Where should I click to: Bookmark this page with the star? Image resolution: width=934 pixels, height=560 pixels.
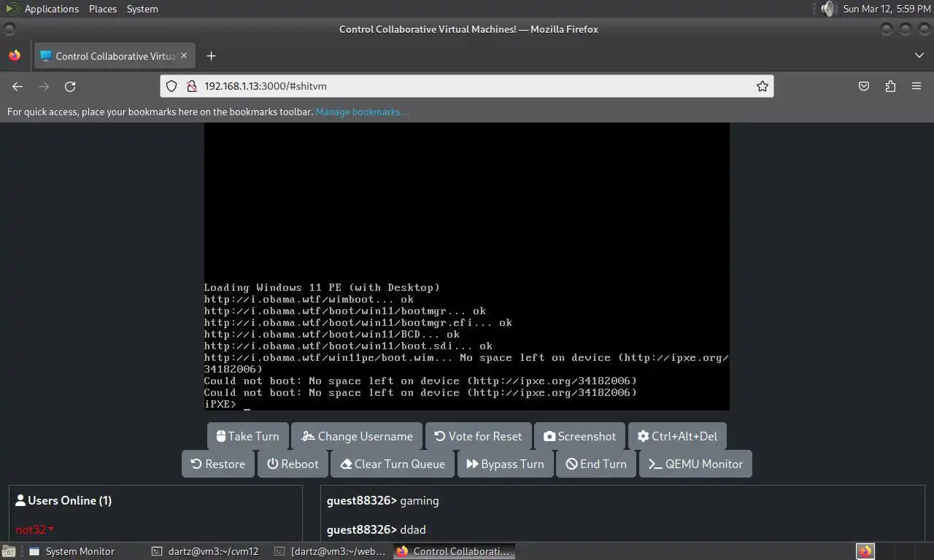(763, 86)
